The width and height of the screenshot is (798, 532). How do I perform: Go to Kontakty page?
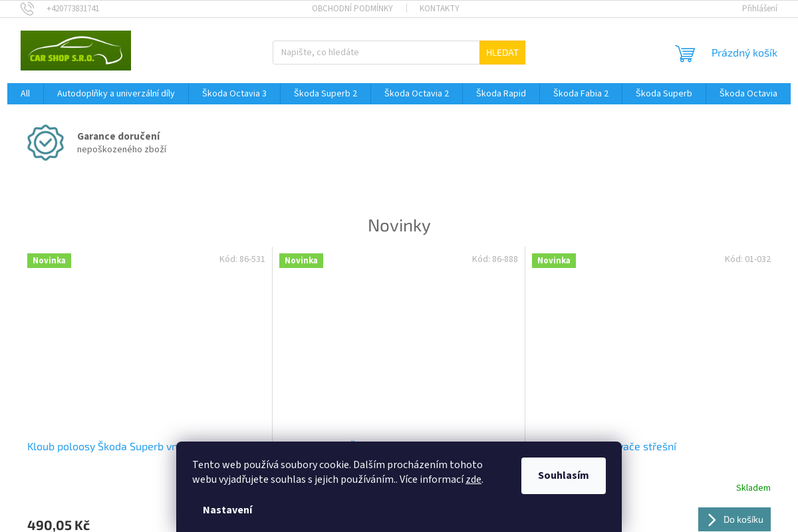coord(439,9)
